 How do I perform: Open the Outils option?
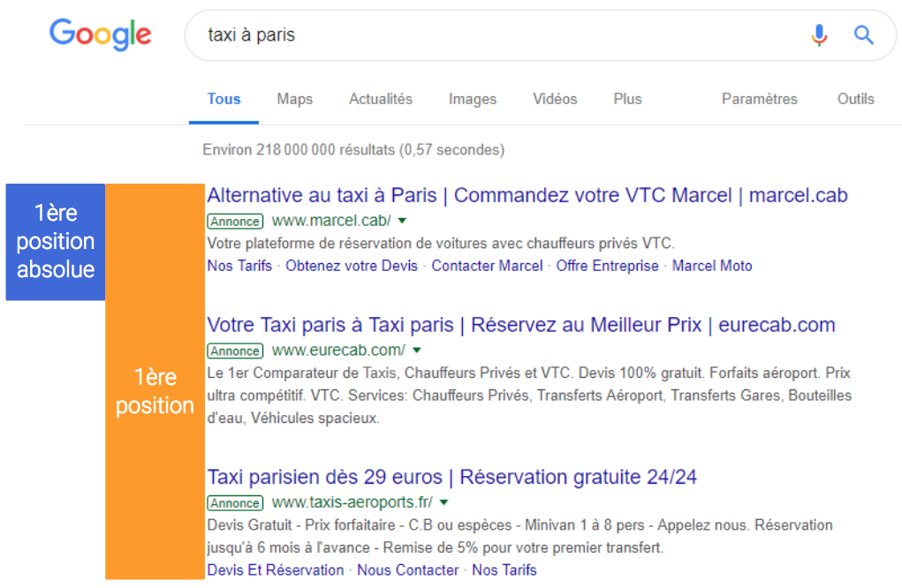(855, 99)
